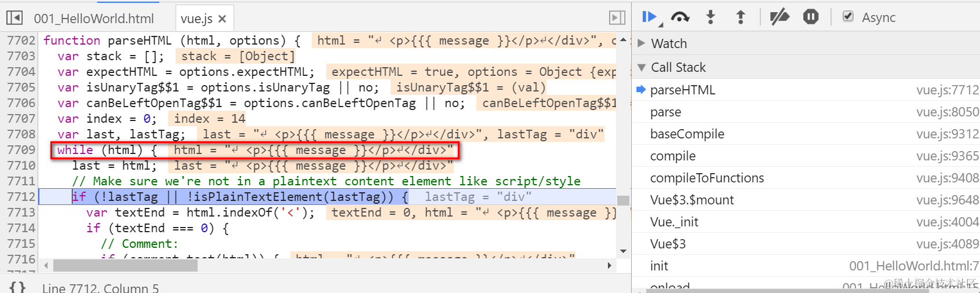
Task: Open vue.js:9648 source link
Action: tap(948, 200)
